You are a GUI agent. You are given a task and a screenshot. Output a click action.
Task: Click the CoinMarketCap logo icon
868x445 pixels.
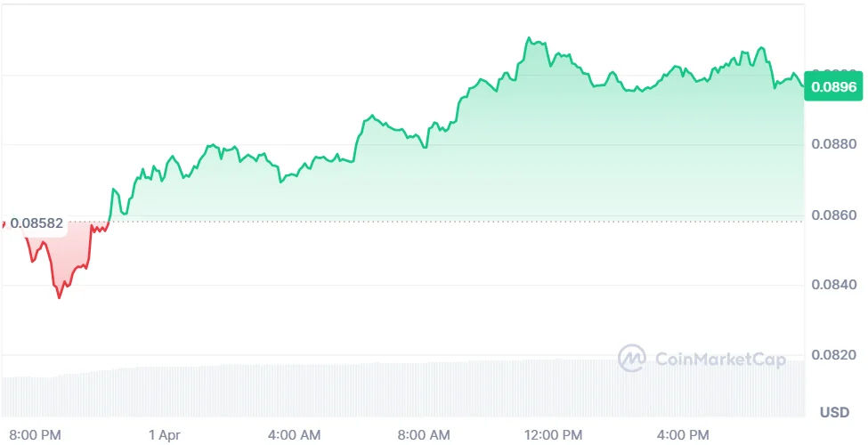click(x=632, y=359)
